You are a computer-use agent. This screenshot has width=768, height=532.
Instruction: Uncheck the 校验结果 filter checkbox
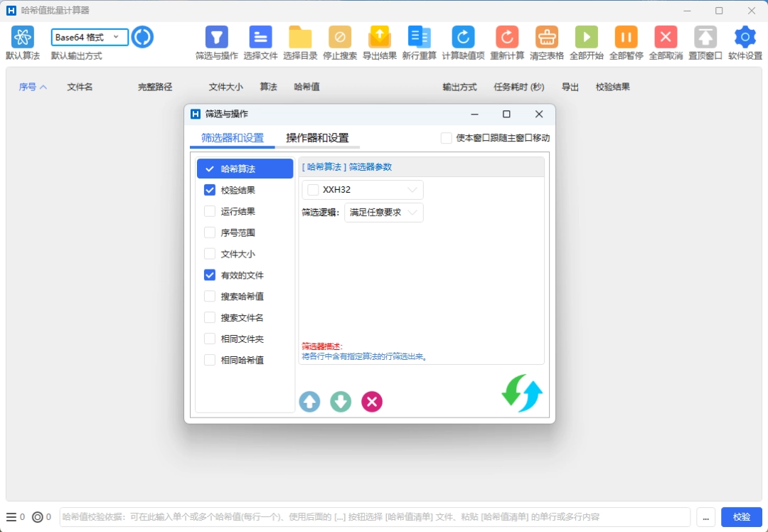pyautogui.click(x=208, y=190)
